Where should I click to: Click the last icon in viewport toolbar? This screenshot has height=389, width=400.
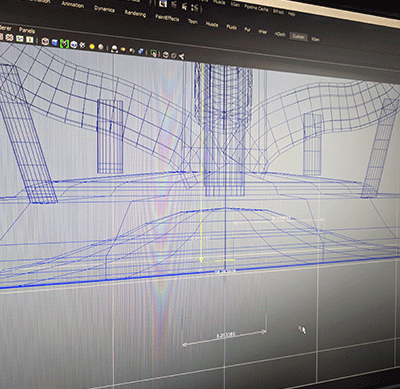point(181,56)
